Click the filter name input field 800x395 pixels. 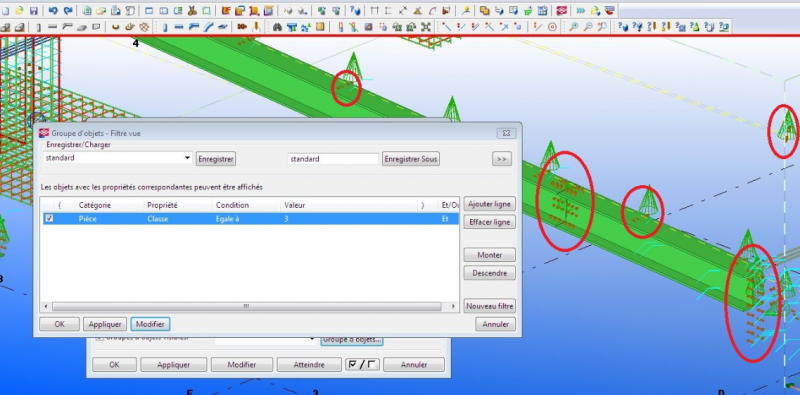pyautogui.click(x=333, y=159)
